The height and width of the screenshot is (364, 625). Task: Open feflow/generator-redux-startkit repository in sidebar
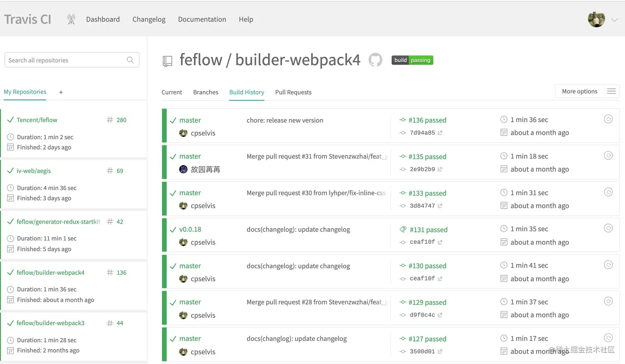tap(58, 221)
